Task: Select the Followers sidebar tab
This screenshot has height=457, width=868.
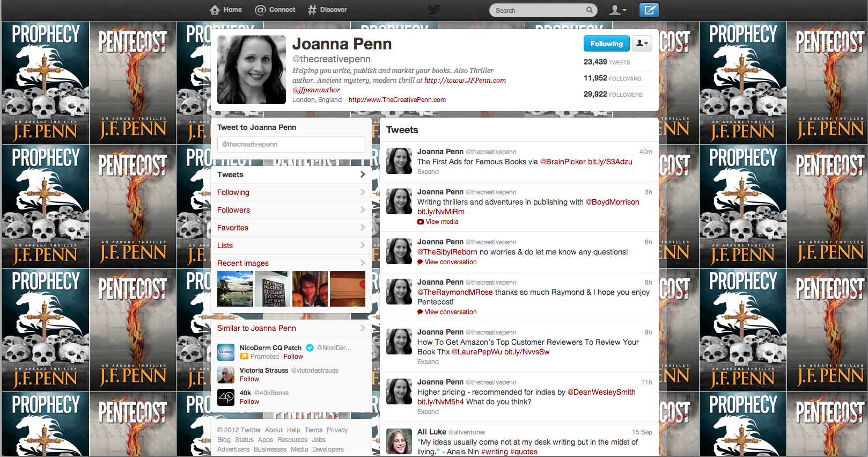Action: pos(291,210)
